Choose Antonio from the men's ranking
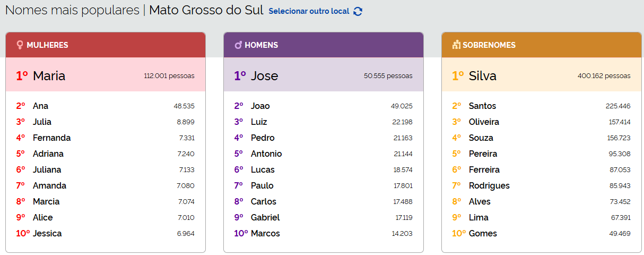The image size is (644, 255). tap(266, 154)
